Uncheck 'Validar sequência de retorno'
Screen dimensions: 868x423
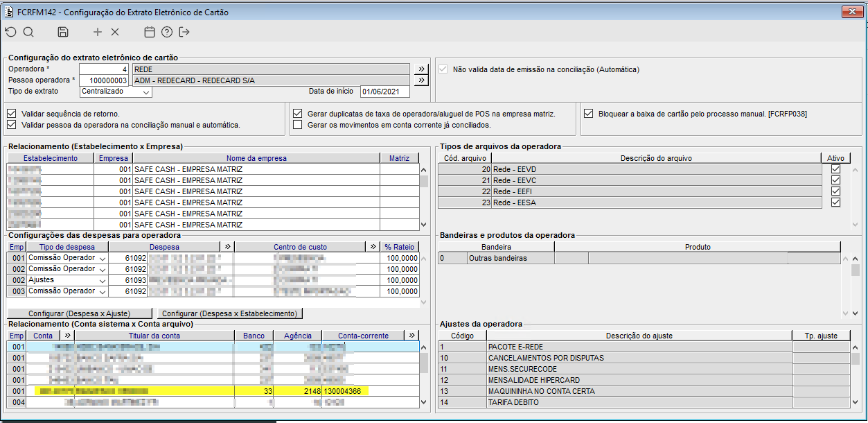pyautogui.click(x=11, y=114)
